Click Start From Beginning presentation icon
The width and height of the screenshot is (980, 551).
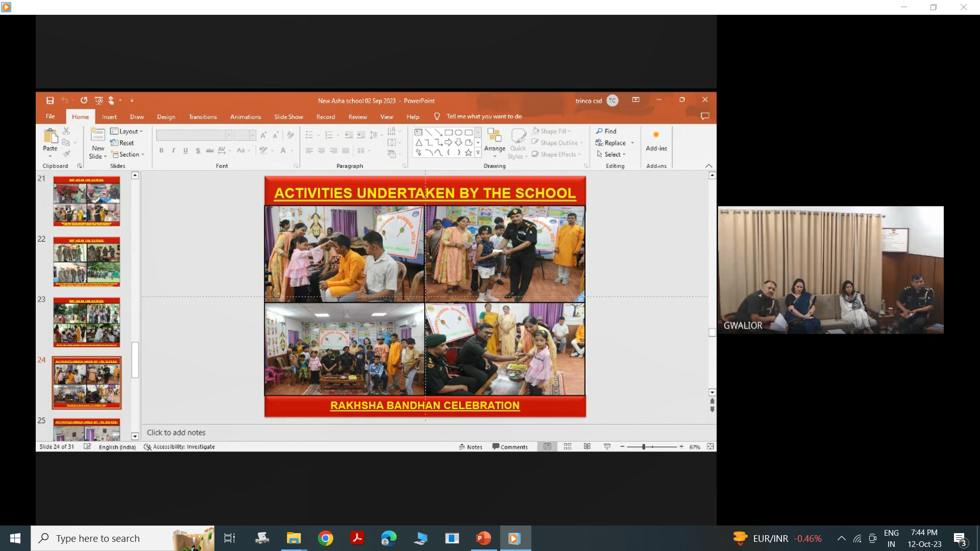click(x=99, y=101)
